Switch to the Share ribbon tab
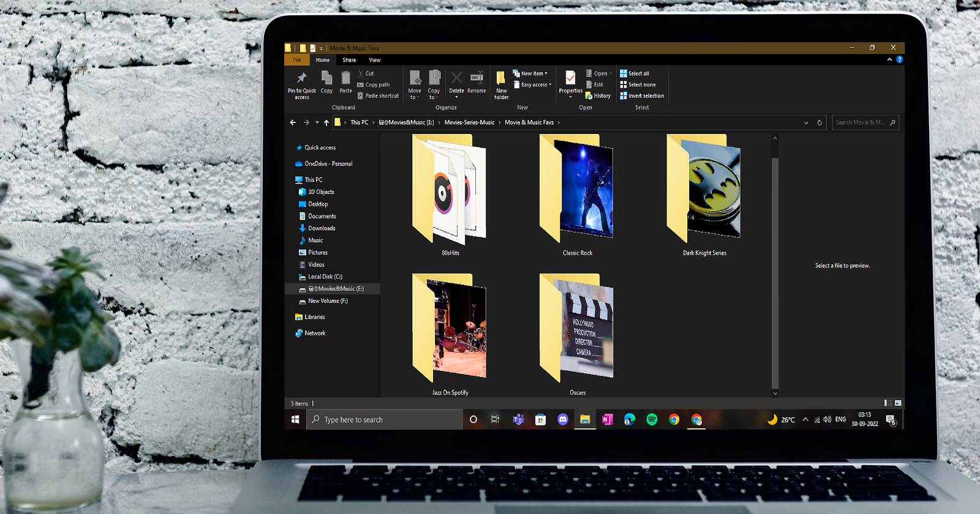Image resolution: width=980 pixels, height=514 pixels. [x=349, y=60]
